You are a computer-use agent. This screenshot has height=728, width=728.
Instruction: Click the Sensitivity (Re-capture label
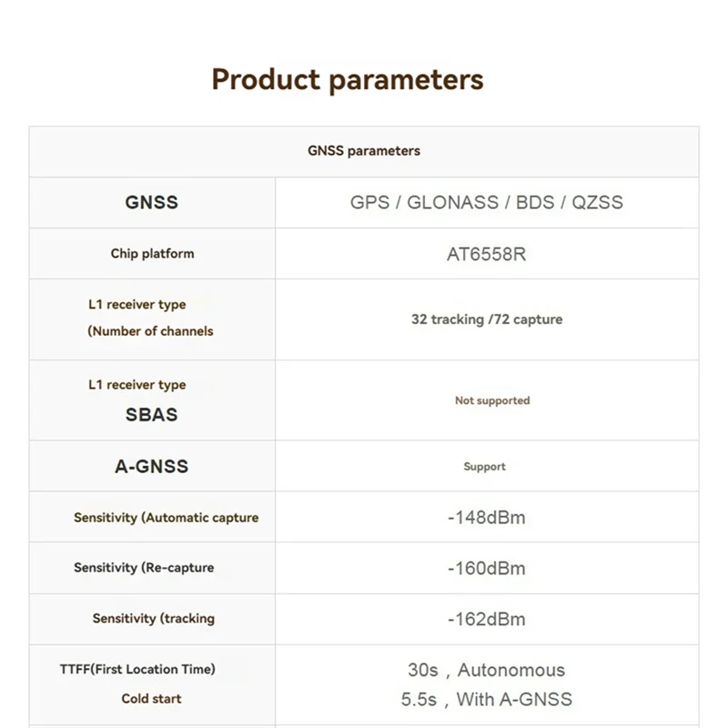[144, 568]
